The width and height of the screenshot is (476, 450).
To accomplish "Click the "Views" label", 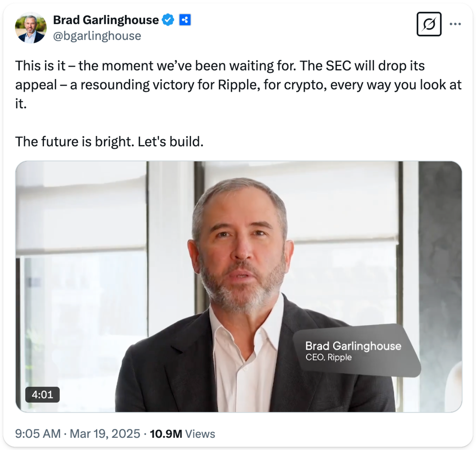I will (200, 434).
